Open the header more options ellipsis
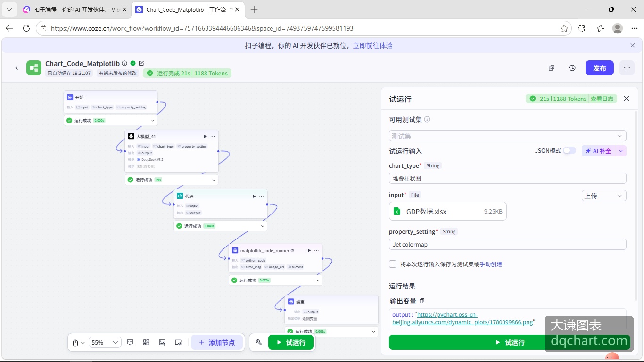The height and width of the screenshot is (362, 644). (627, 68)
